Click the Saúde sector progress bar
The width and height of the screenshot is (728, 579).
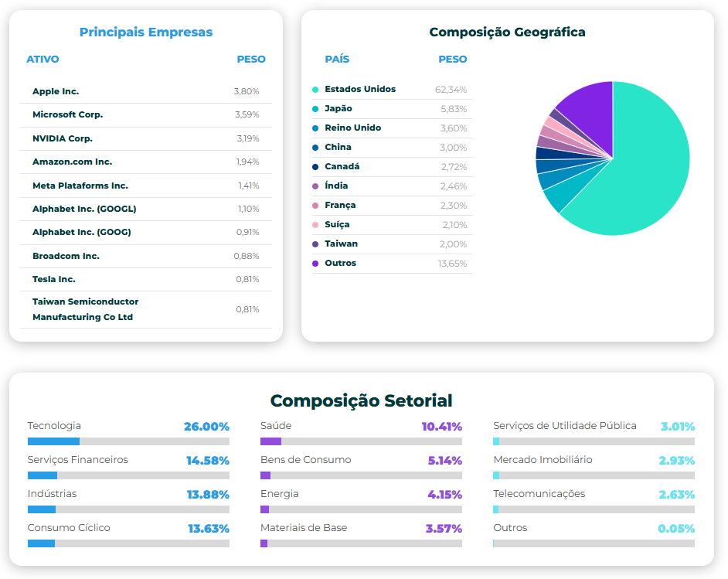click(361, 441)
